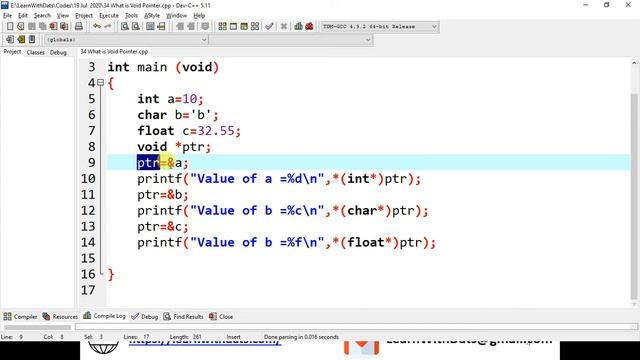This screenshot has height=360, width=640.
Task: Open the Project menu
Action: (84, 16)
